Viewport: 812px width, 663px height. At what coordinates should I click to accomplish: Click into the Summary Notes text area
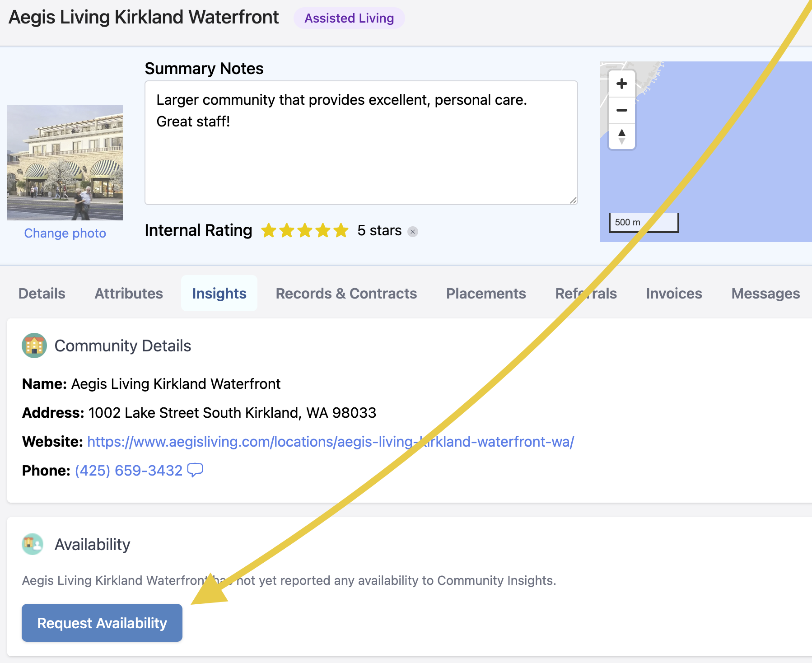pos(361,143)
